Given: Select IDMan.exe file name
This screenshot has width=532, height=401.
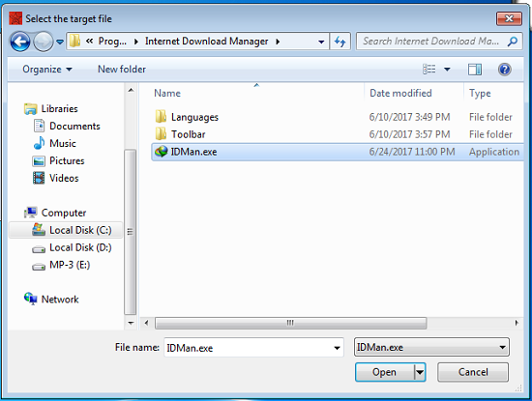Looking at the screenshot, I should (193, 152).
